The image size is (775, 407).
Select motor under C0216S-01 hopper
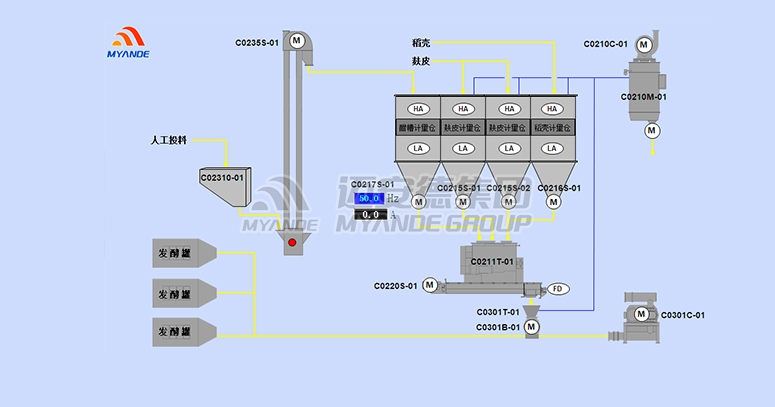[554, 203]
